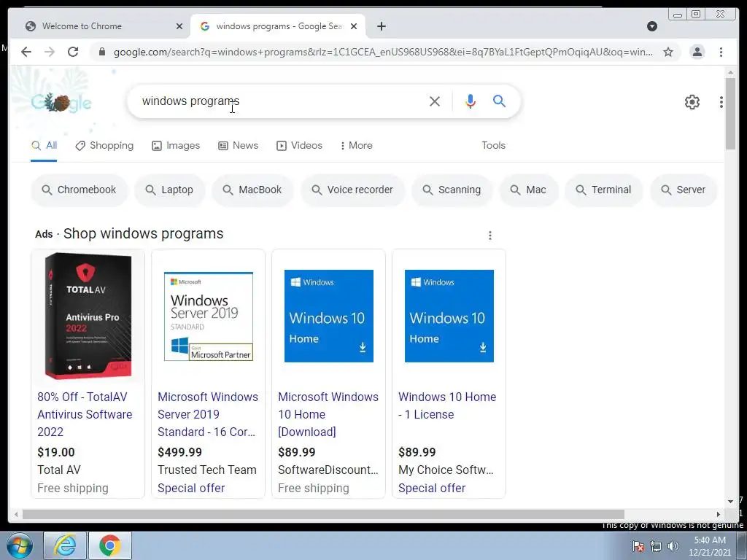Open the 80% Off TotalAV Antivirus link

[85, 414]
